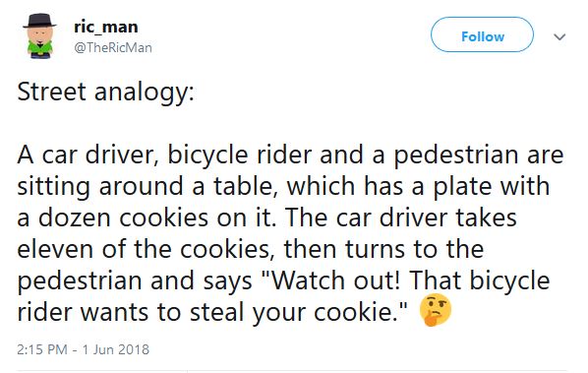The height and width of the screenshot is (373, 588).
Task: Open the 2:15 PM timestamp
Action: point(42,349)
